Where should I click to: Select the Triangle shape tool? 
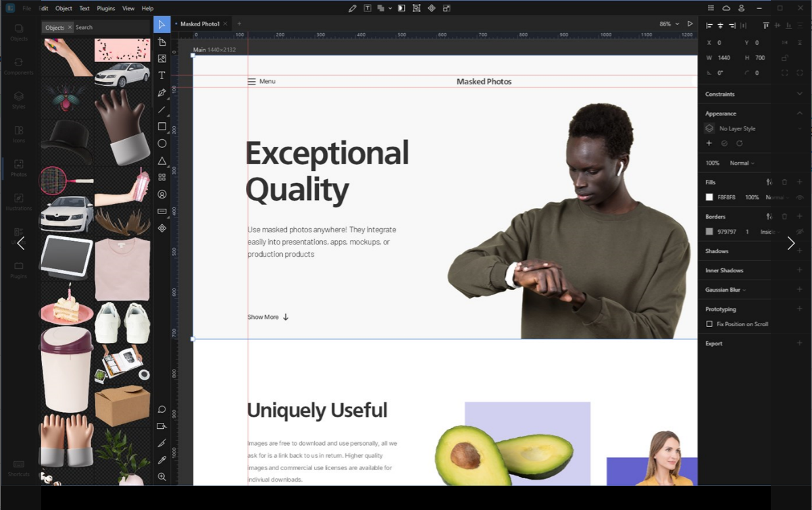point(162,161)
